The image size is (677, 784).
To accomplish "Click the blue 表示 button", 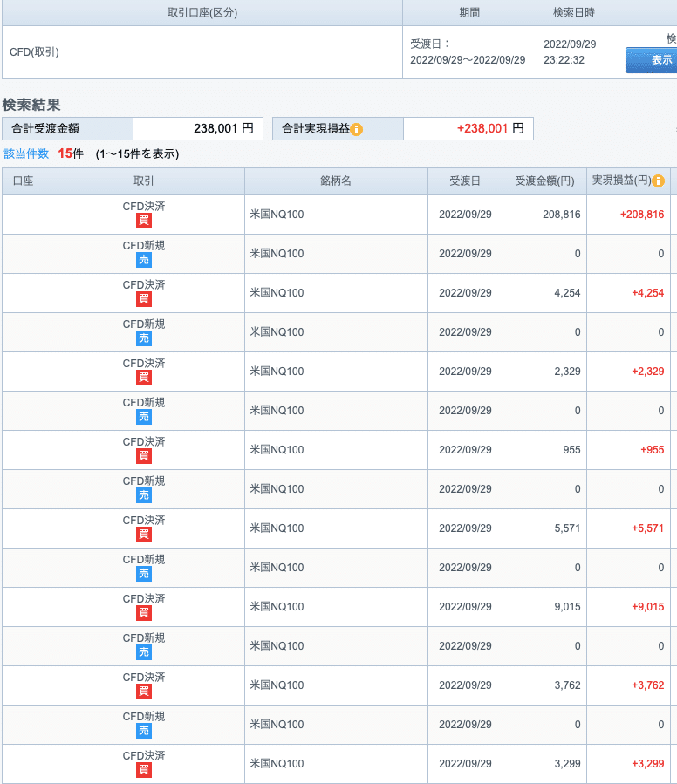I will pyautogui.click(x=652, y=60).
